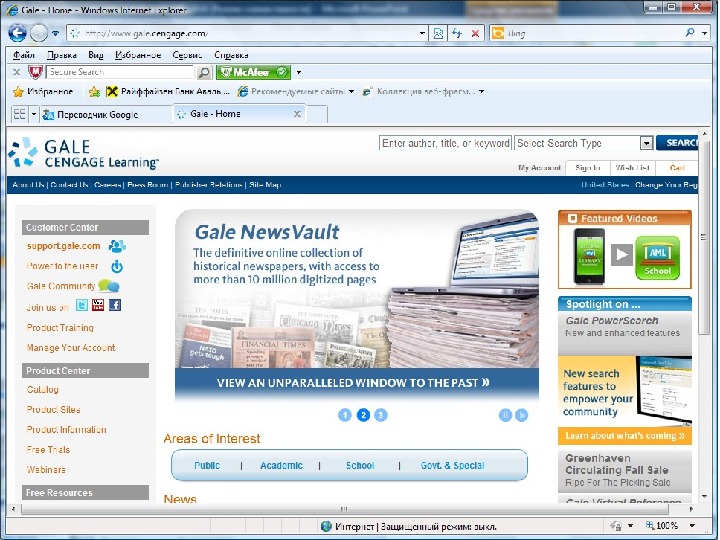Click the browser Forward arrow button

[39, 33]
